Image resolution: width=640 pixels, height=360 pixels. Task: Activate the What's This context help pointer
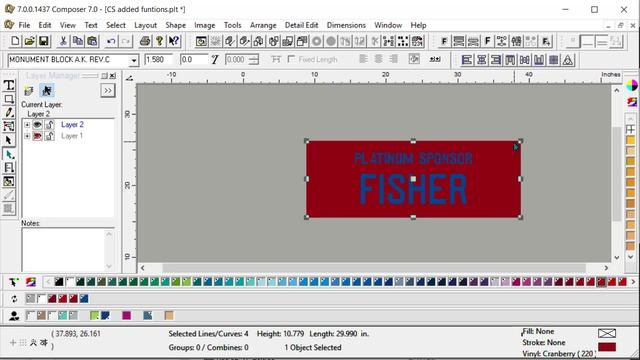pyautogui.click(x=174, y=41)
